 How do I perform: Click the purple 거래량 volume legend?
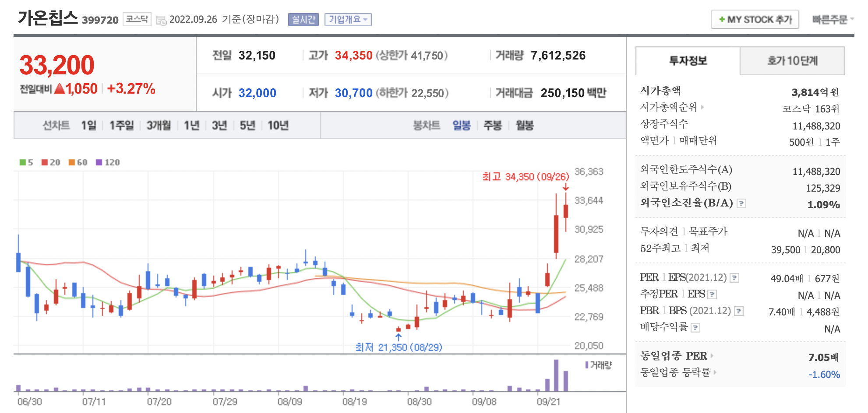pyautogui.click(x=599, y=365)
